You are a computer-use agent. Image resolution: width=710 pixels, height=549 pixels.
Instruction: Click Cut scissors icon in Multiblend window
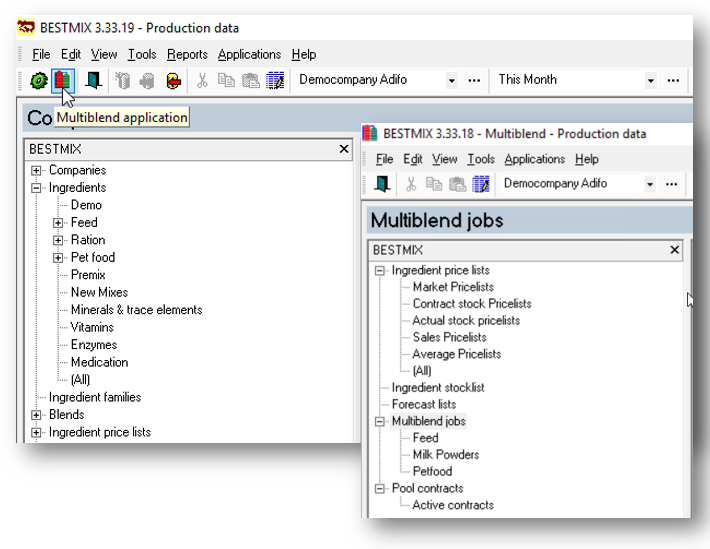click(x=411, y=184)
